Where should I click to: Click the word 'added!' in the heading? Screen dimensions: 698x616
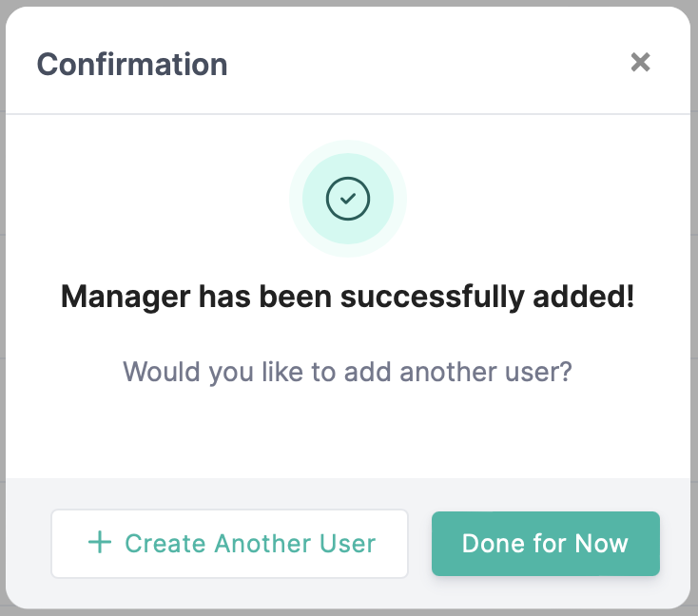point(580,297)
